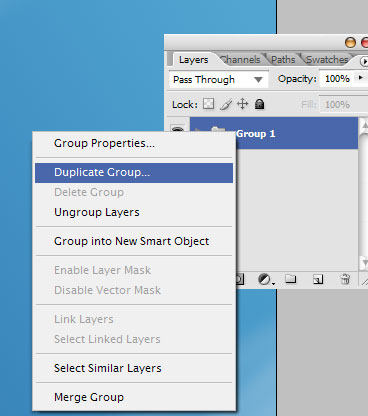
Task: Click the delete layer trash icon
Action: (x=345, y=279)
